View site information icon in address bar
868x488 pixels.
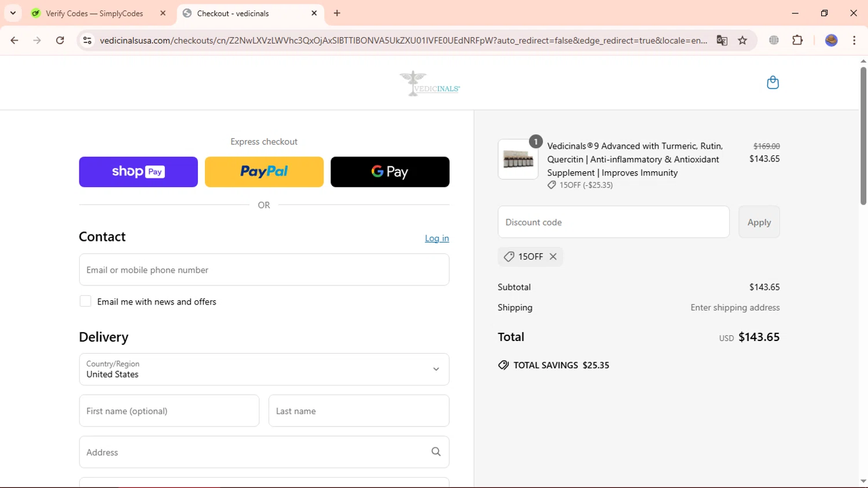(x=87, y=41)
